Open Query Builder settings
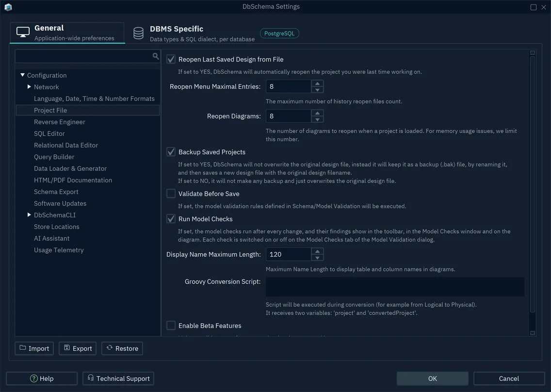The image size is (551, 392). click(54, 156)
